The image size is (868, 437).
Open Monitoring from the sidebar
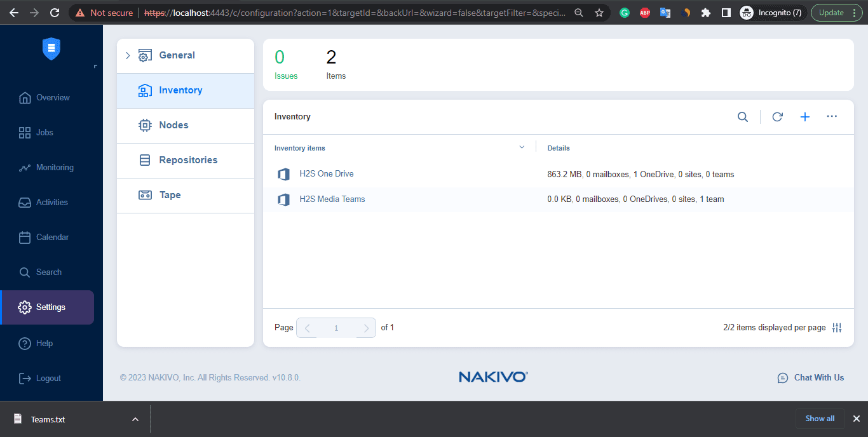tap(46, 168)
